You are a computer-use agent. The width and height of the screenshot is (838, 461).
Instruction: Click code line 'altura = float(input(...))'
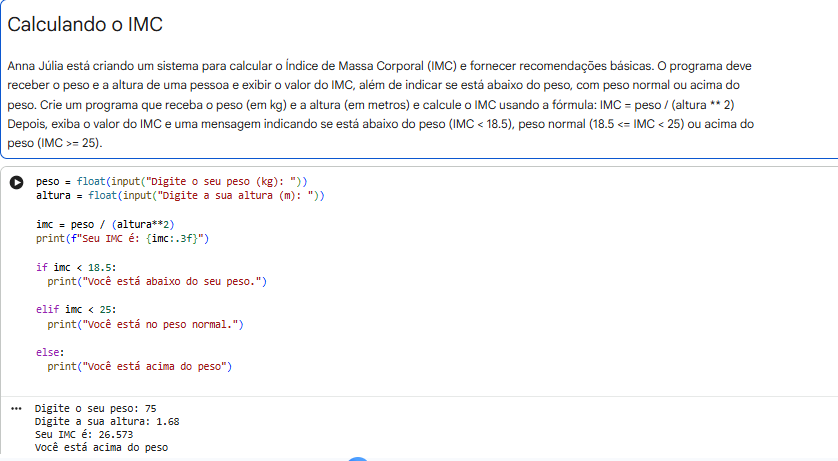180,196
